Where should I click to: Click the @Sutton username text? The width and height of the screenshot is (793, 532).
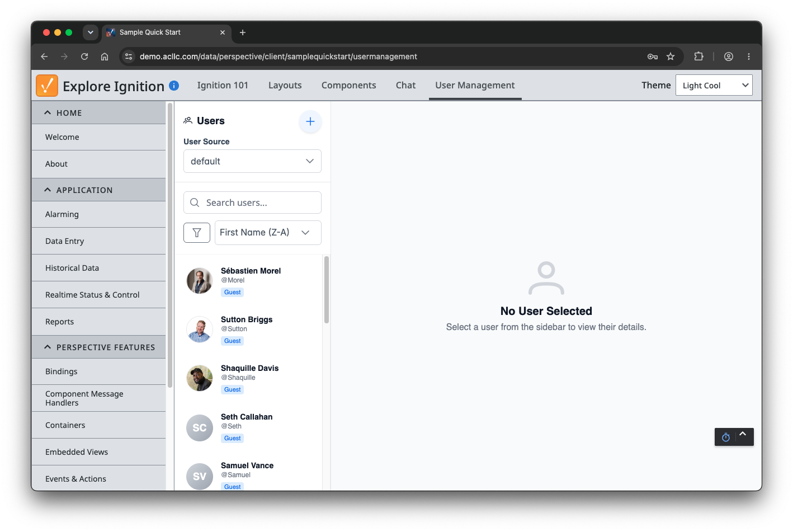[234, 329]
